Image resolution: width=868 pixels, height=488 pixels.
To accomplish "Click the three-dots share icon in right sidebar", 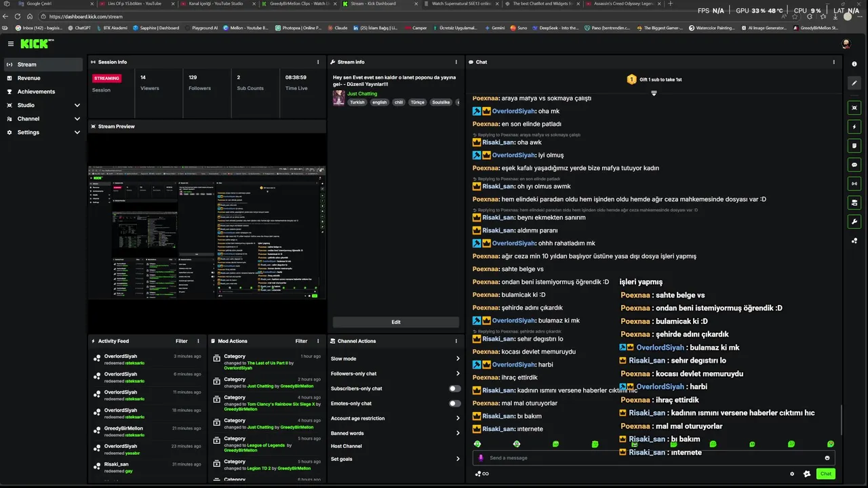I will click(854, 240).
